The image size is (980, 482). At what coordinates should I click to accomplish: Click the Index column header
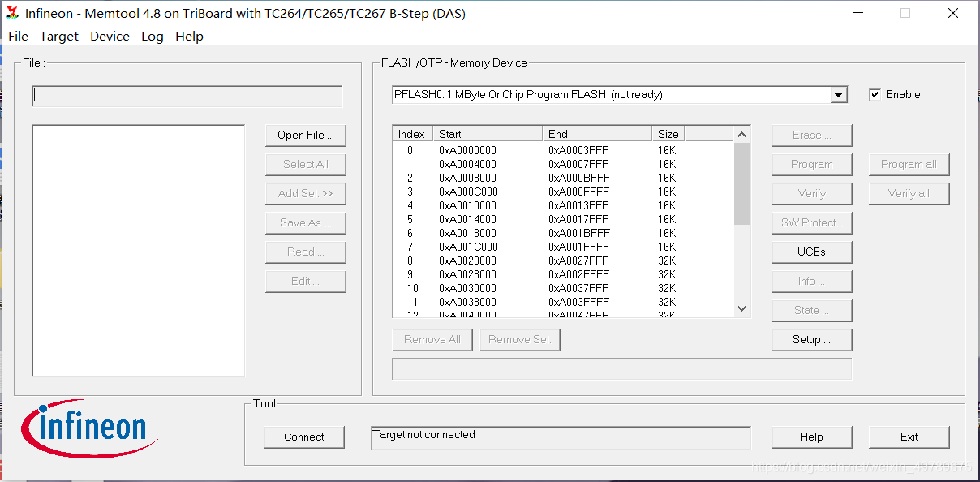412,135
